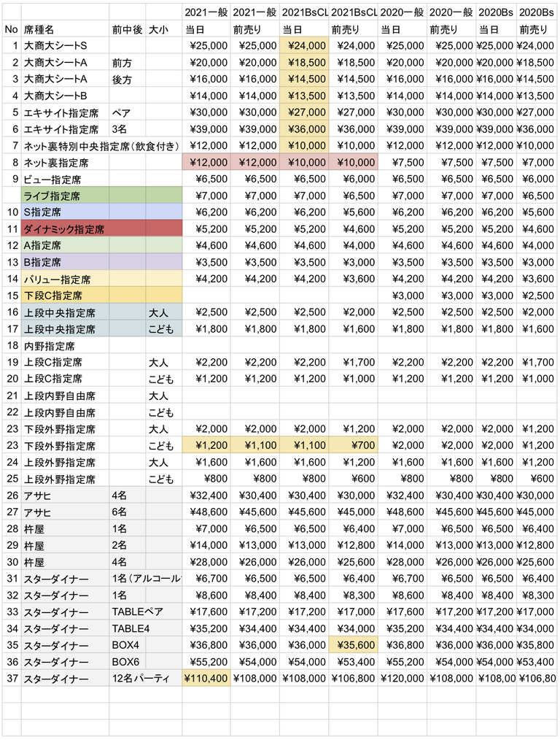Click the highlighted ¥18,500 cell in row 2
The height and width of the screenshot is (740, 560).
305,62
